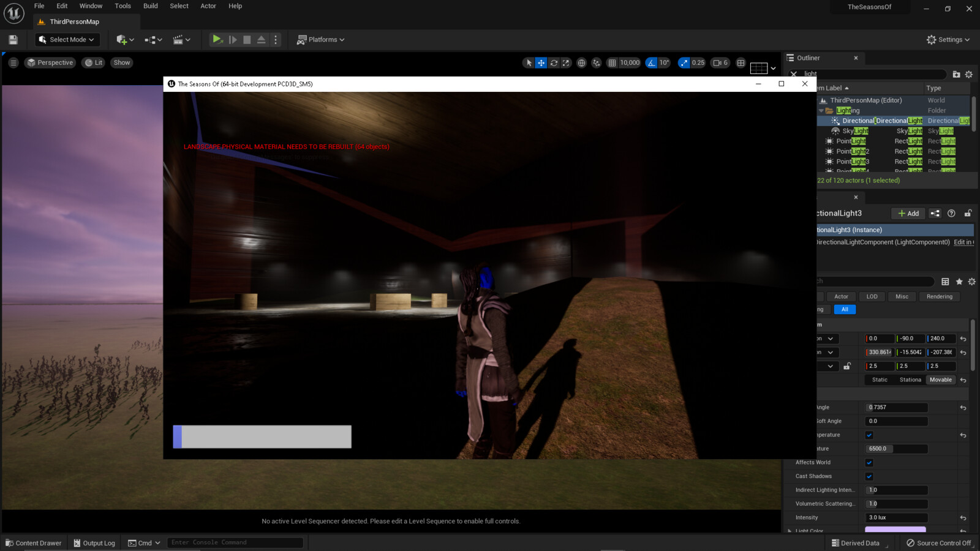
Task: Change grid snap value 10,000
Action: pyautogui.click(x=630, y=62)
